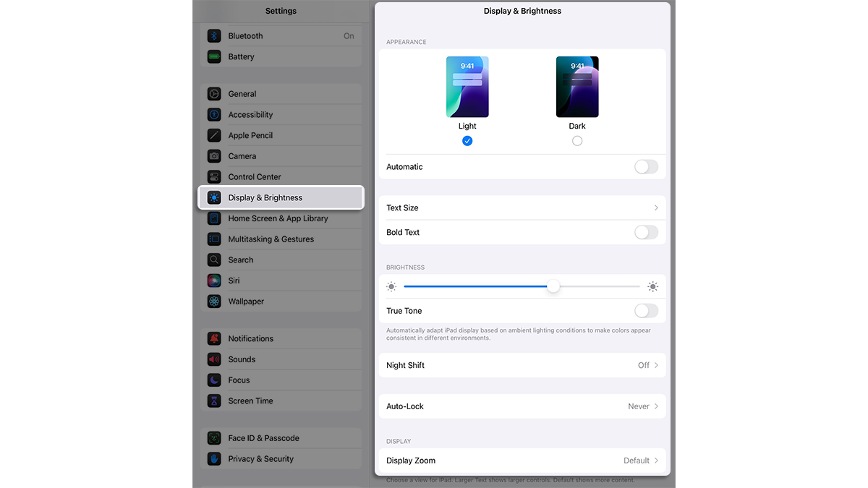Open Siri settings row

(x=281, y=281)
